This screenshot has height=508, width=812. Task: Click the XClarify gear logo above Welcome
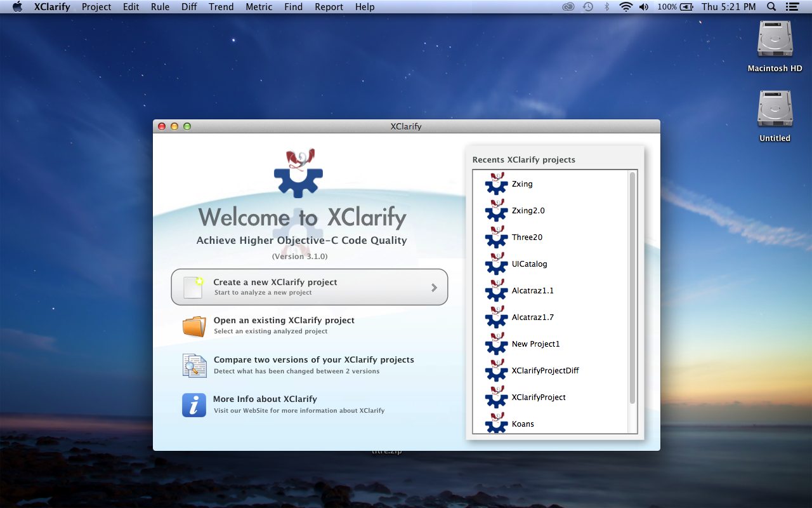(299, 173)
